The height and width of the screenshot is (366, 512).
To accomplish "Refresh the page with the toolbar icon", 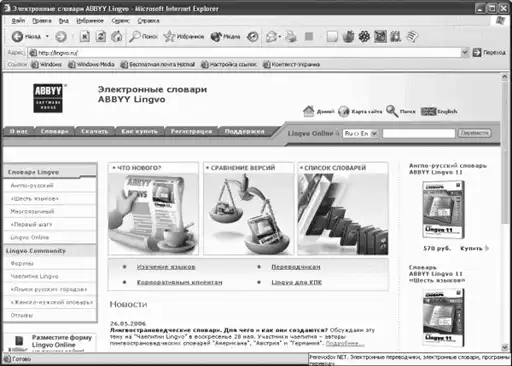I will 101,36.
